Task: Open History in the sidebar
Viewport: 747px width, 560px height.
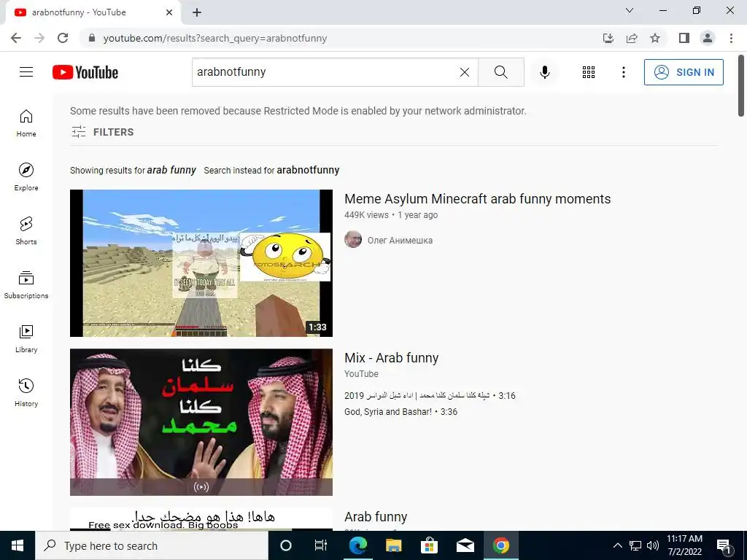Action: [x=26, y=392]
